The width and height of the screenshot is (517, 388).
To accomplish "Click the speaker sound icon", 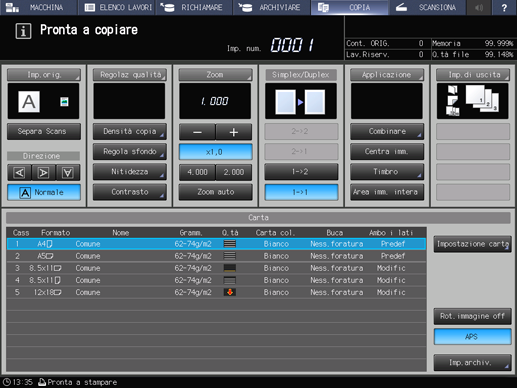I will pos(479,7).
